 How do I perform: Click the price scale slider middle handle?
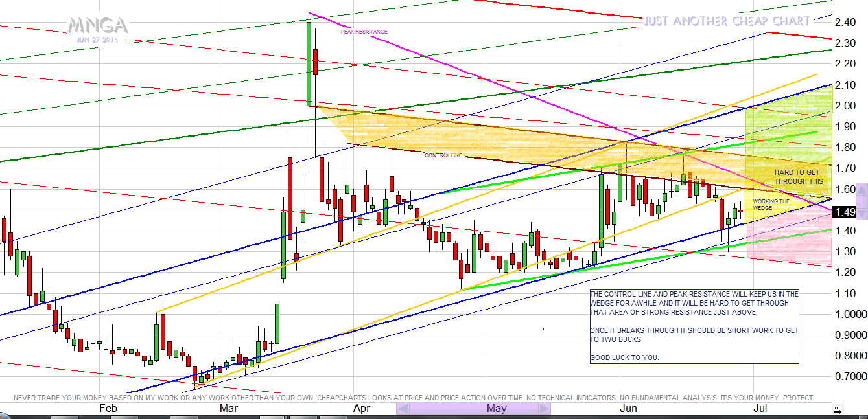862,201
